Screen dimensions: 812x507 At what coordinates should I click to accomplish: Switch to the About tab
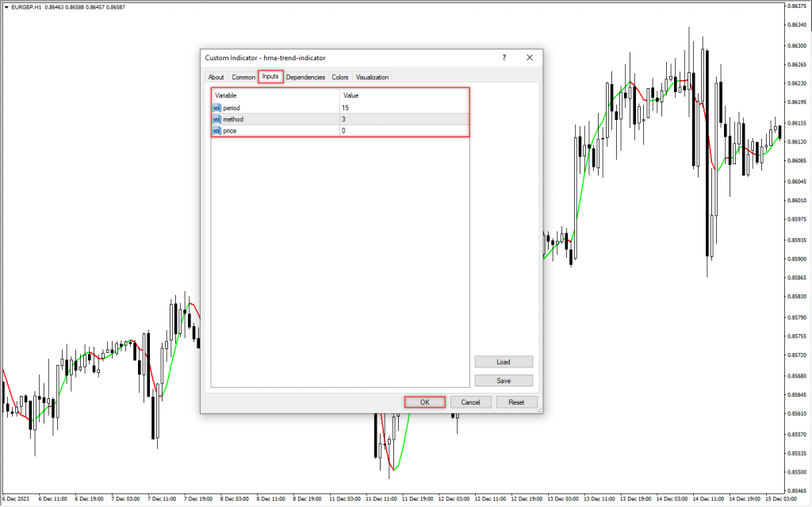[x=216, y=77]
